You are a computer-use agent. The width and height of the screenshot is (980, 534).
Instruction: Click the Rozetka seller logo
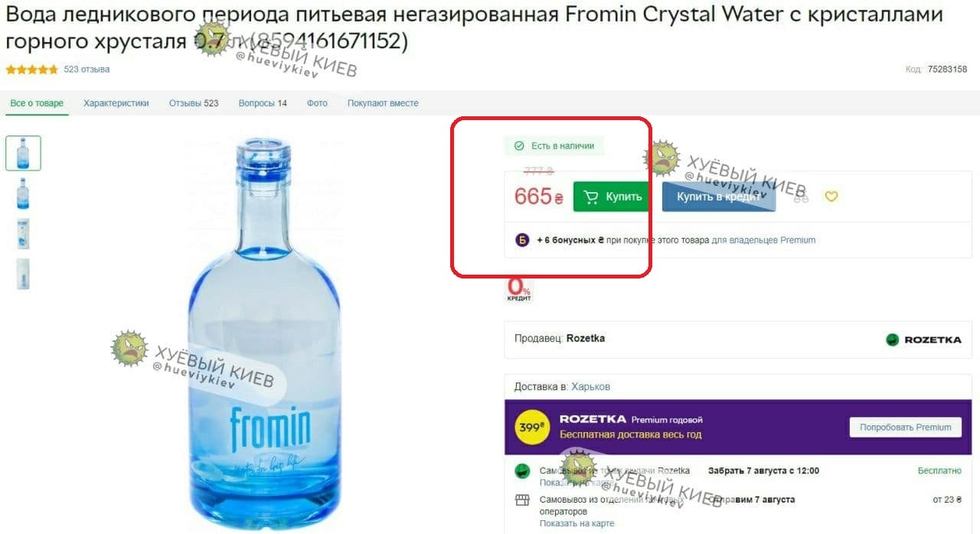pyautogui.click(x=923, y=340)
